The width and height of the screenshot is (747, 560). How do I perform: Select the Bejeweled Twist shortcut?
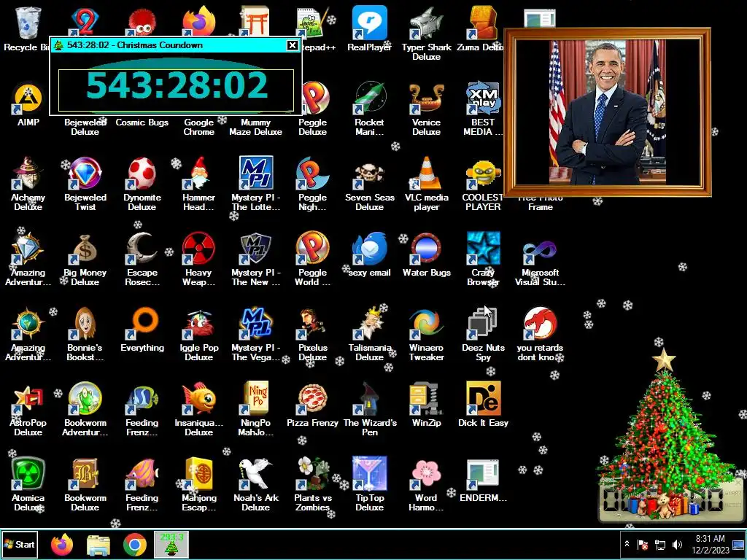click(x=85, y=174)
